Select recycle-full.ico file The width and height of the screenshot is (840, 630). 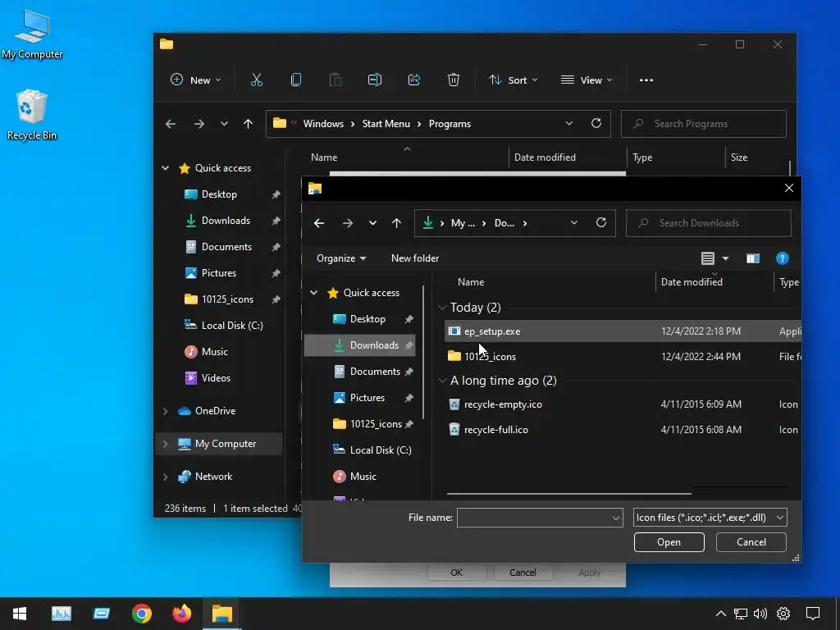[x=623, y=430]
